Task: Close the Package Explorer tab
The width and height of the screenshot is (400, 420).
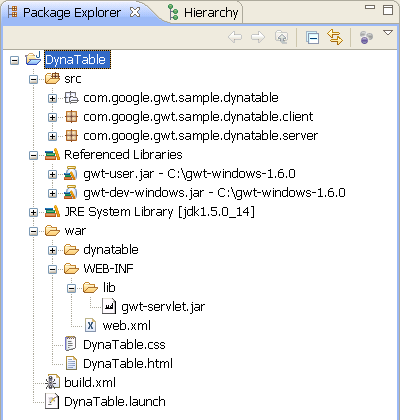Action: pyautogui.click(x=135, y=12)
